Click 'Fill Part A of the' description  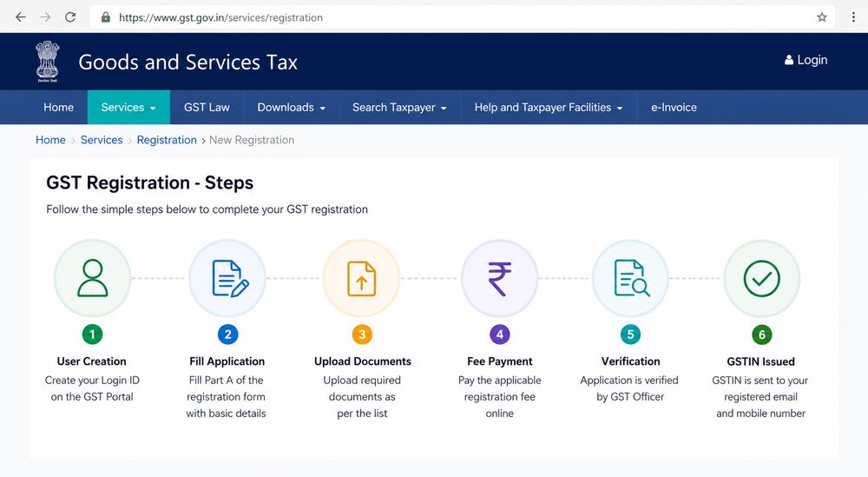[226, 381]
